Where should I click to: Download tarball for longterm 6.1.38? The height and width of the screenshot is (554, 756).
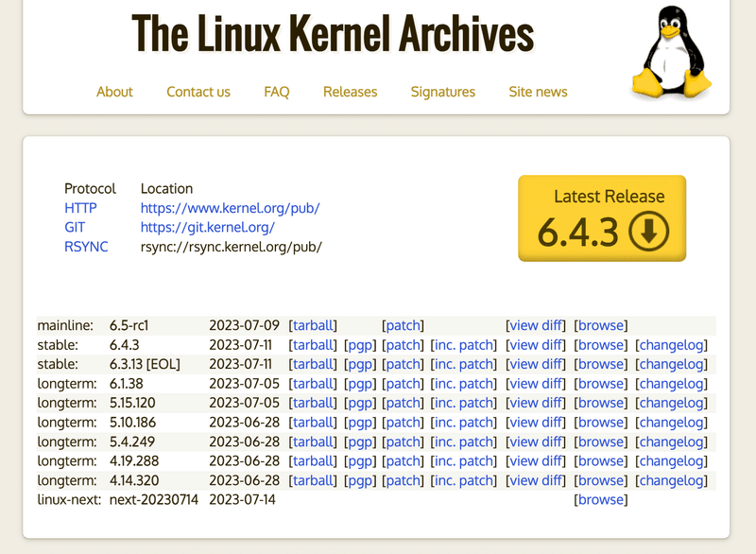313,383
